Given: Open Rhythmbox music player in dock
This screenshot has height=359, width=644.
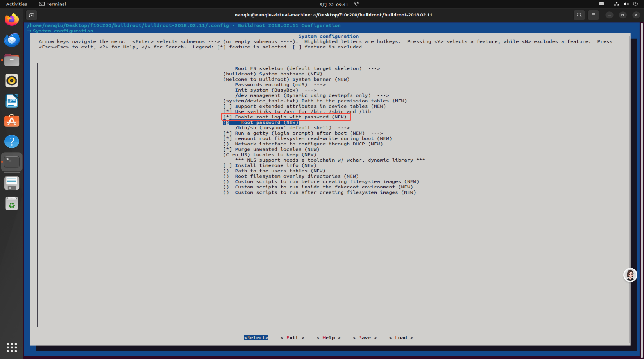Looking at the screenshot, I should click(x=12, y=81).
